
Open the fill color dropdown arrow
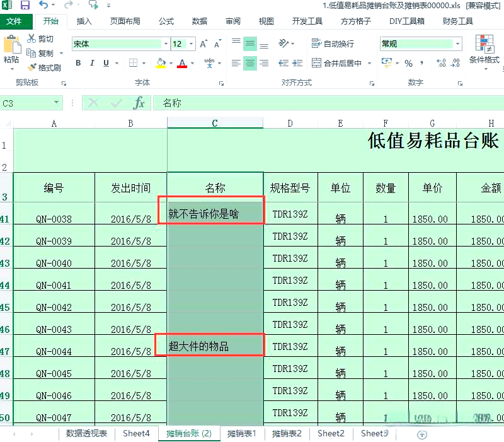171,64
